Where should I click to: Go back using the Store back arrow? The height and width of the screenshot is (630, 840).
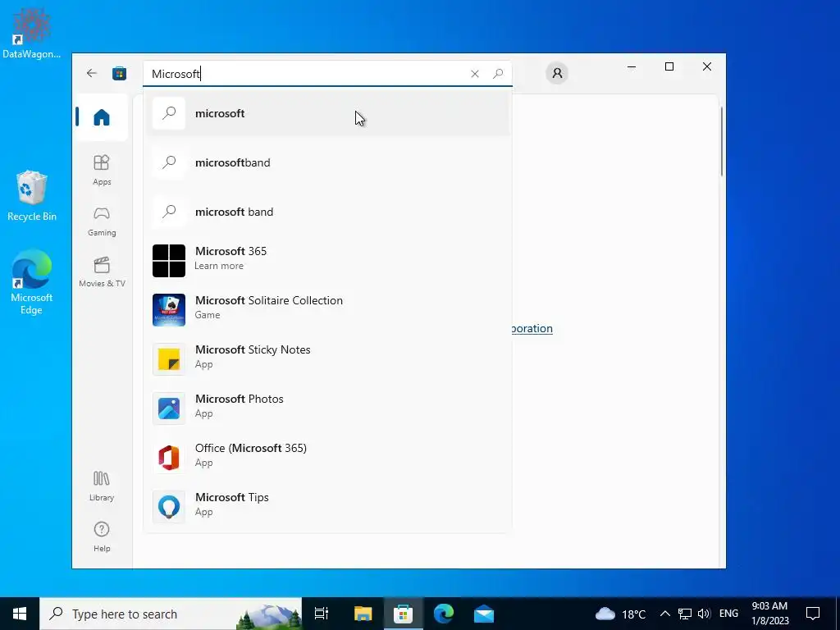coord(92,73)
